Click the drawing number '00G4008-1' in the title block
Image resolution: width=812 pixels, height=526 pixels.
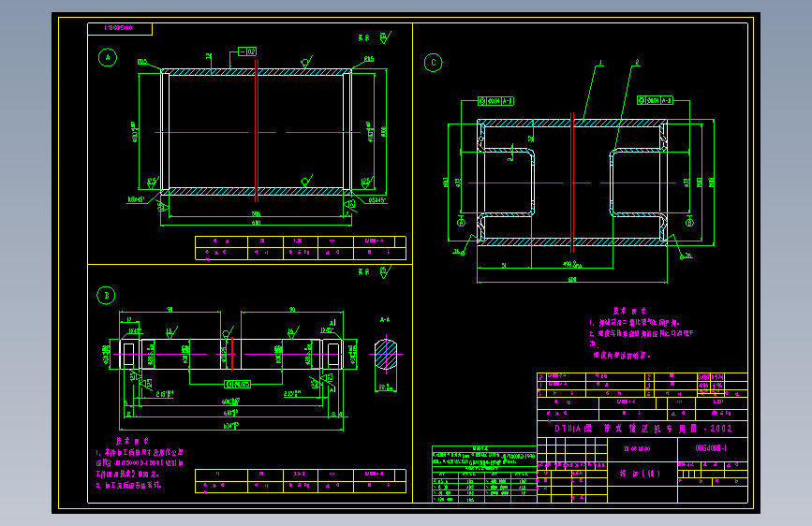[x=711, y=447]
